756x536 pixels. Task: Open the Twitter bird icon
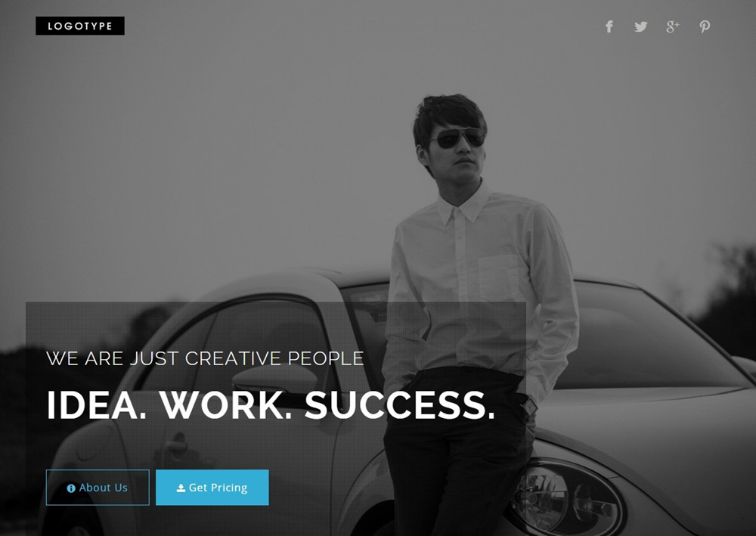[641, 26]
